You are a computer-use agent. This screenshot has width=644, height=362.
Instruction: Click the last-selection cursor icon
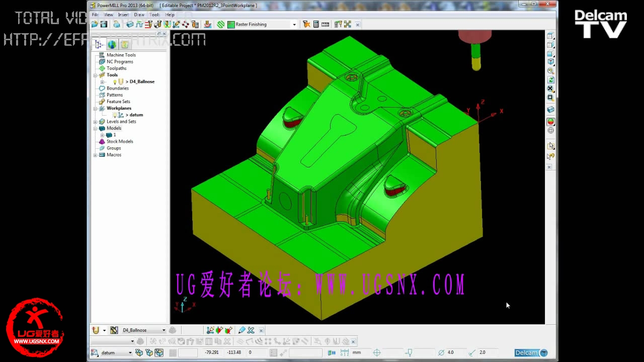(551, 156)
